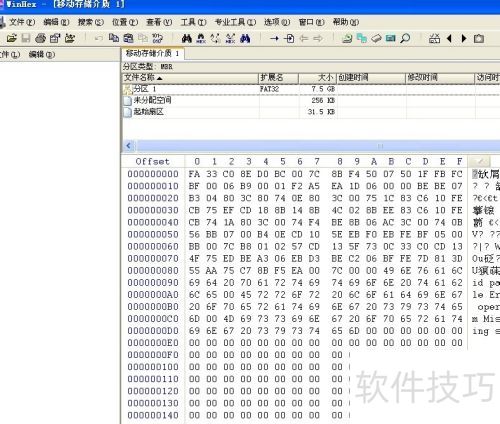Click the Find Hex Values icon
This screenshot has width=500, height=424.
201,39
